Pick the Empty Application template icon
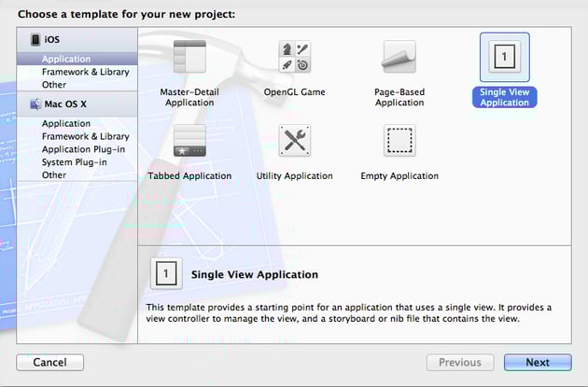 399,141
